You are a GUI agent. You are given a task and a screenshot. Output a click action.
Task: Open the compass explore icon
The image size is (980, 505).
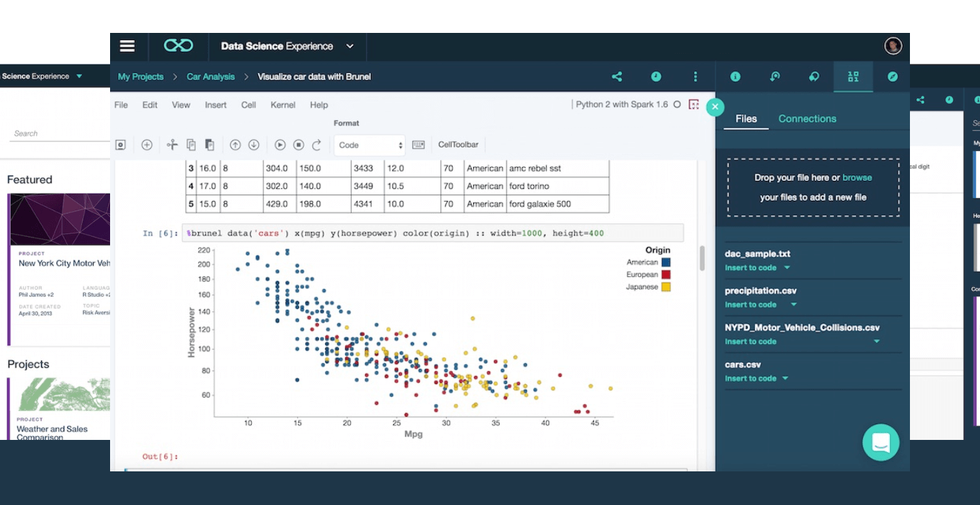[x=892, y=77]
